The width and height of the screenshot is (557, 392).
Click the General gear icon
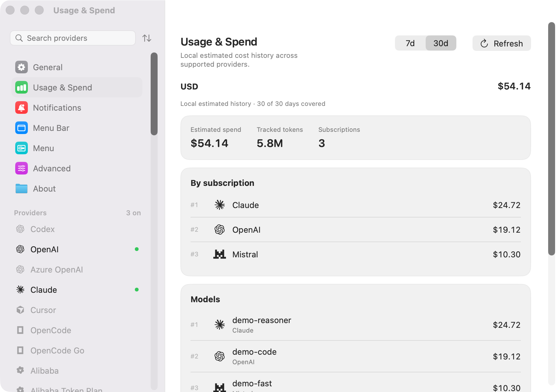click(x=22, y=67)
